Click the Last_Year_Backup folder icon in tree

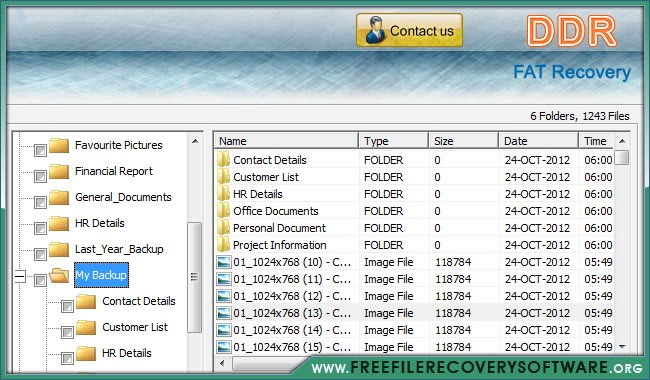(59, 249)
